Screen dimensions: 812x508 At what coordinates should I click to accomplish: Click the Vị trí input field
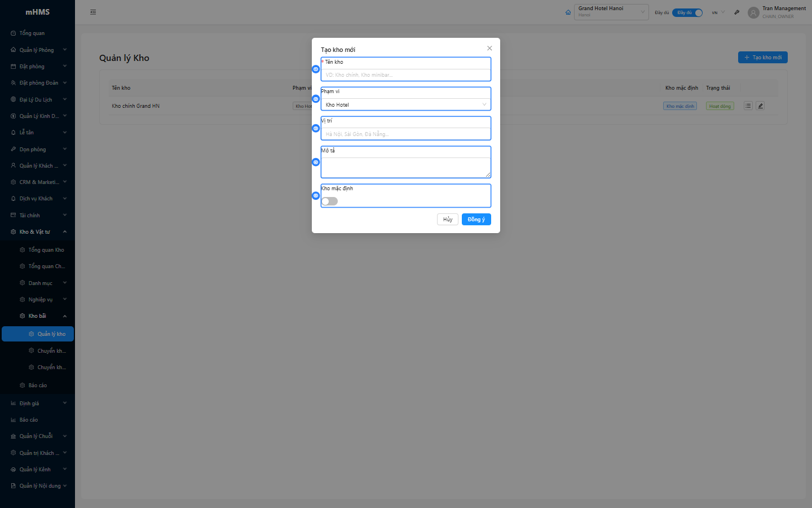pyautogui.click(x=405, y=134)
